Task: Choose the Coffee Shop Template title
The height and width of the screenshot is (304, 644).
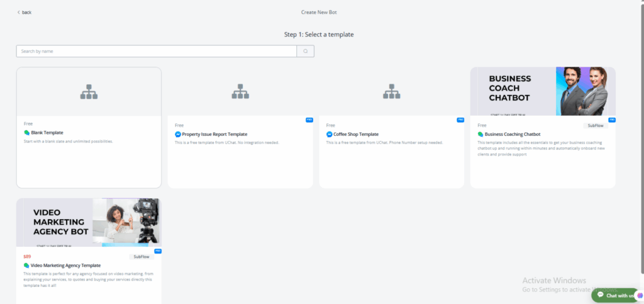Action: pyautogui.click(x=356, y=134)
